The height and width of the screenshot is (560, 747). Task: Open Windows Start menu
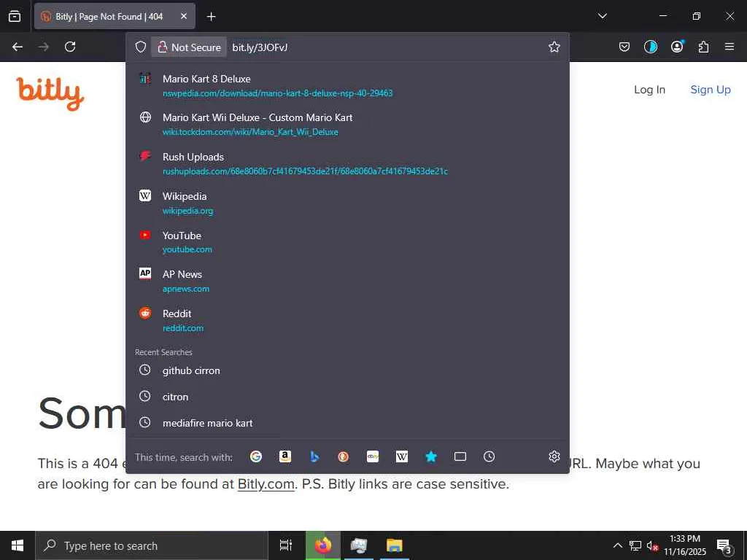pos(18,545)
